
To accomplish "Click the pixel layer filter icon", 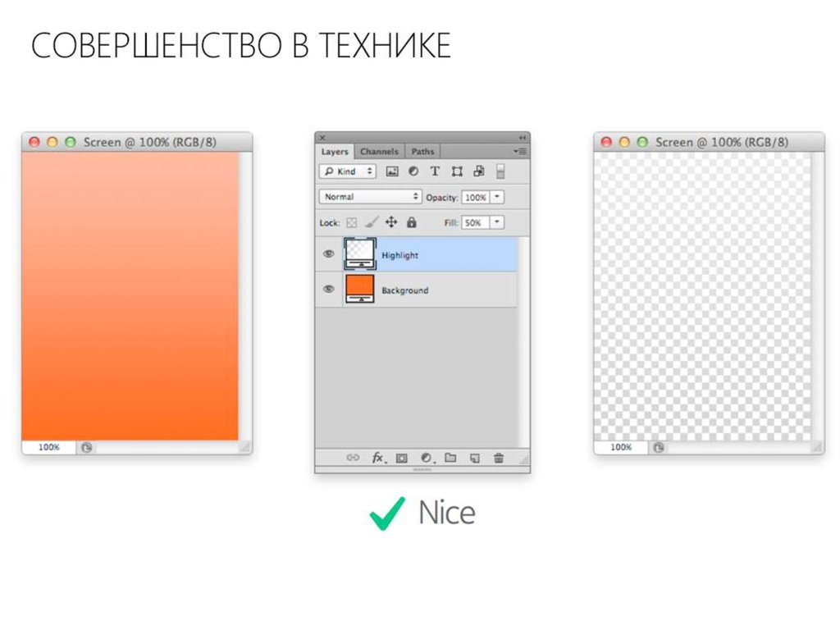I will pos(392,171).
